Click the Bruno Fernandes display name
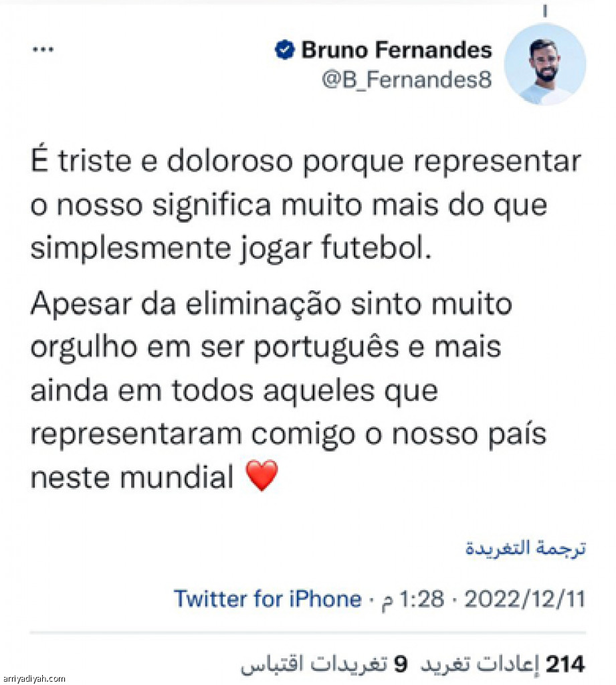 [397, 50]
